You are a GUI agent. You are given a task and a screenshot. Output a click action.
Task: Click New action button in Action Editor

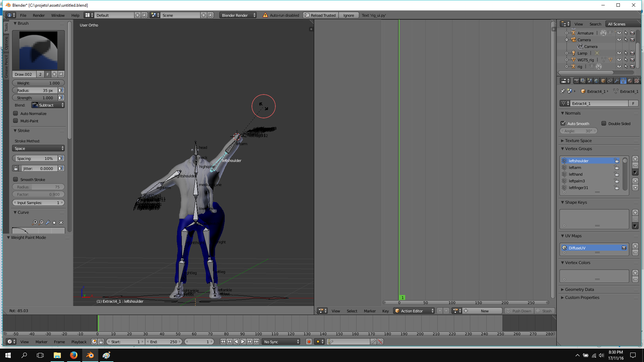(x=483, y=311)
